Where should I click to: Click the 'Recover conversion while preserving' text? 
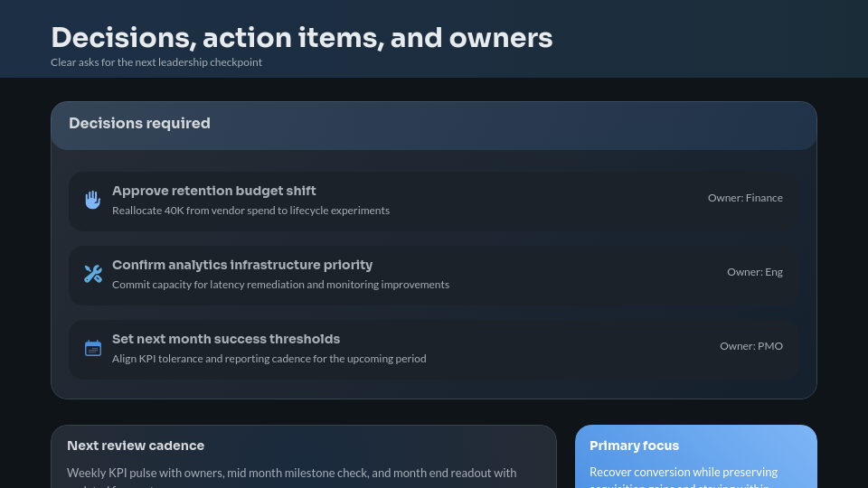click(683, 472)
